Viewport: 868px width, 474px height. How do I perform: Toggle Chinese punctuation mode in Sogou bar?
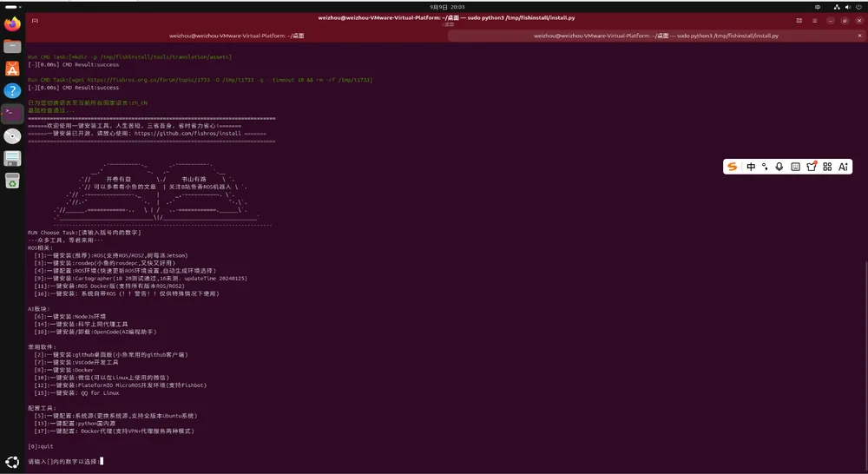tap(765, 167)
